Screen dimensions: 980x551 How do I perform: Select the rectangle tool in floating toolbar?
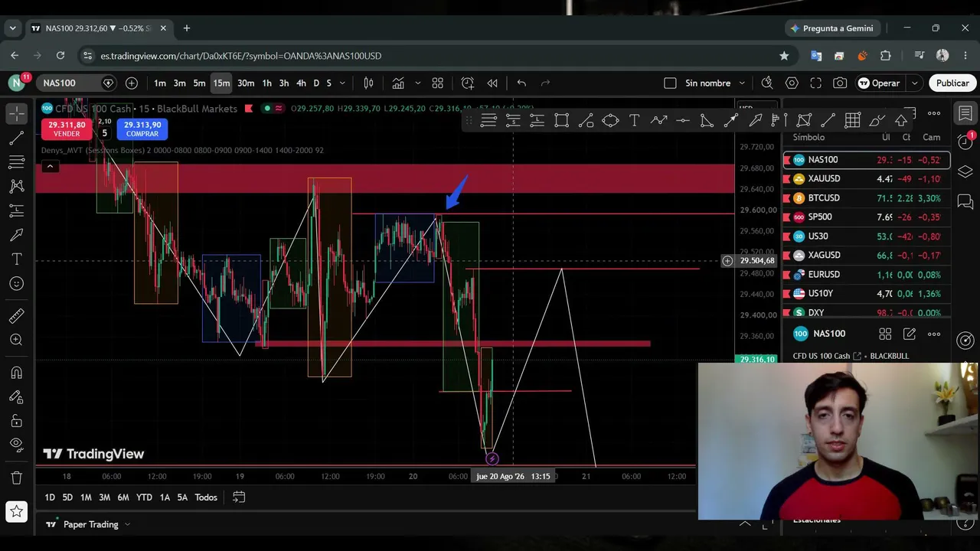(x=561, y=120)
